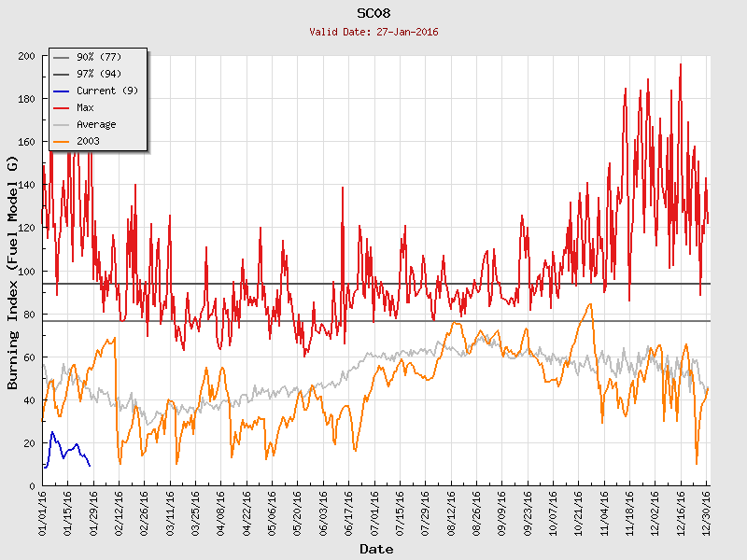The width and height of the screenshot is (747, 560).
Task: Click the 'Average' legend text
Action: (96, 124)
